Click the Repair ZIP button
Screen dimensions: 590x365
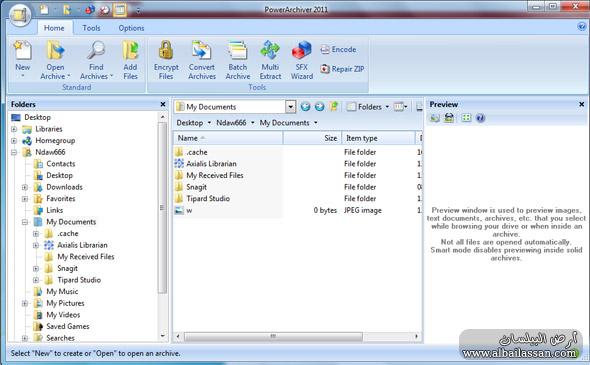pos(342,69)
